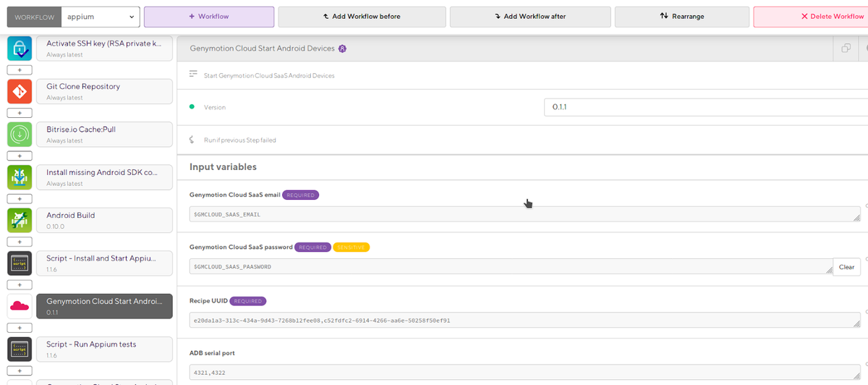Add step after Genymotion Cloud Start step
This screenshot has width=868, height=385.
20,328
